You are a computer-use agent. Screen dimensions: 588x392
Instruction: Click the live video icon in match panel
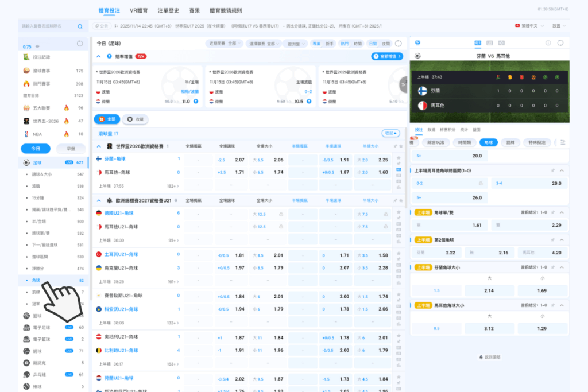[x=501, y=43]
